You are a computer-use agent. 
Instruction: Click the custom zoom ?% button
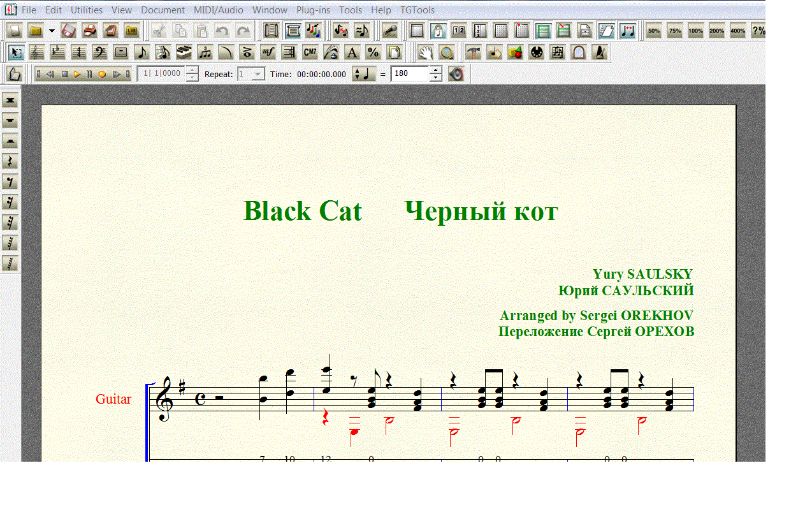tap(758, 31)
